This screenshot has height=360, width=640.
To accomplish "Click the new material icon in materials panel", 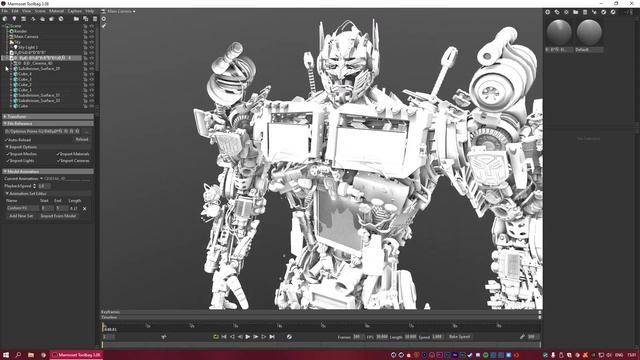I will tap(548, 12).
